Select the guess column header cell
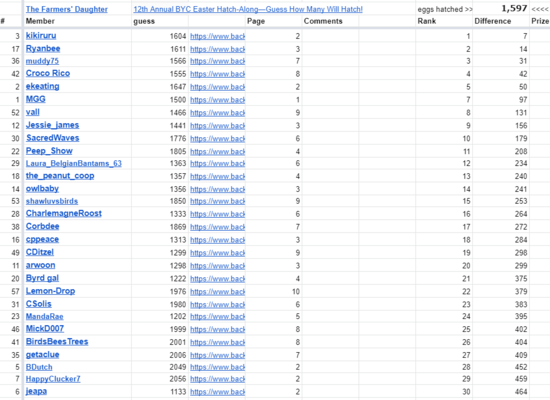The height and width of the screenshot is (400, 550). (160, 21)
